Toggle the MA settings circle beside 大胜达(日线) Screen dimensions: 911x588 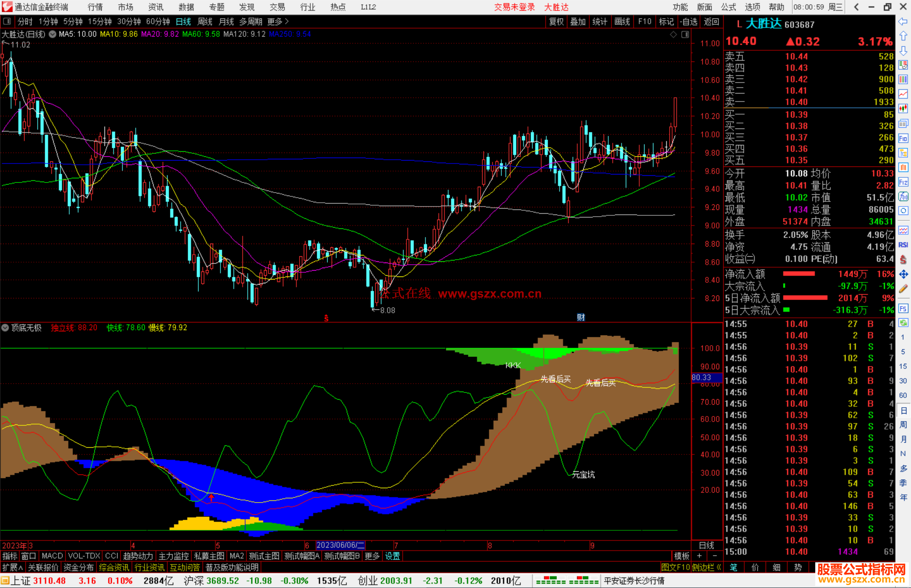pos(52,34)
